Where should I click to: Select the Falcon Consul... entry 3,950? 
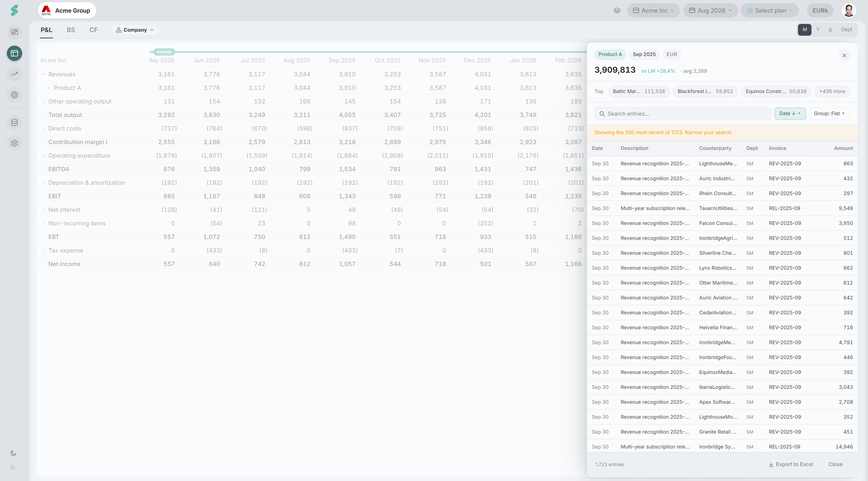tap(722, 224)
